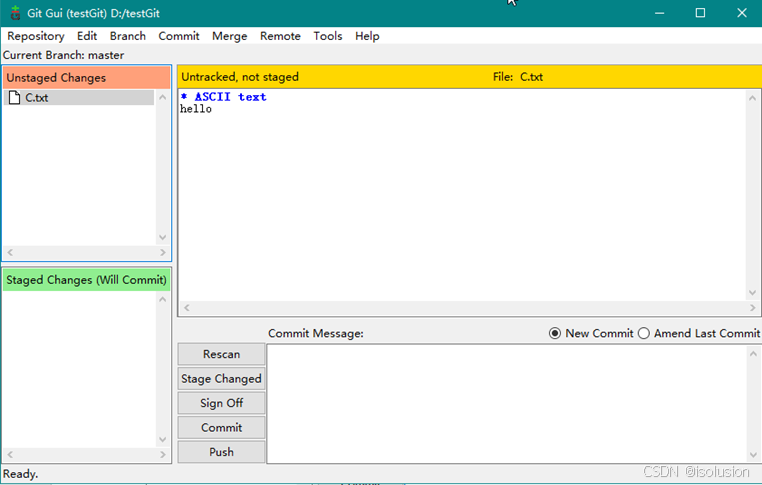
Task: Click up arrow of commit message scrollbar
Action: [x=753, y=354]
